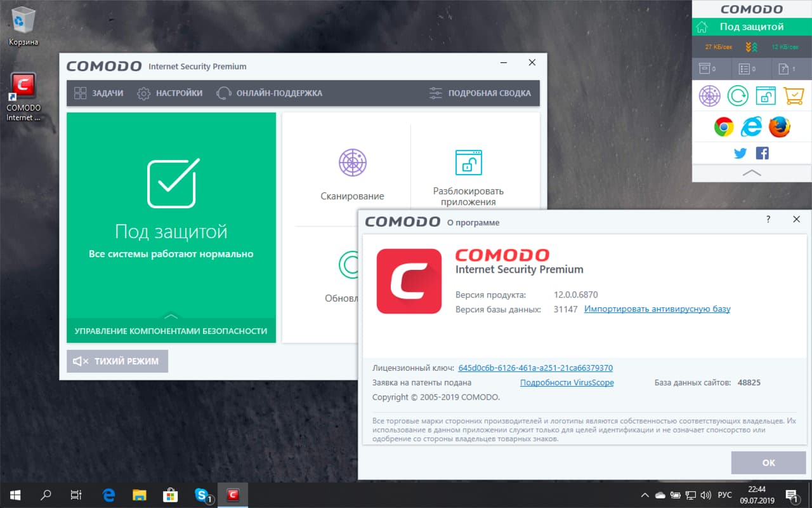The image size is (812, 508).
Task: Open the НАСТРОЙКИ tab
Action: [x=170, y=93]
